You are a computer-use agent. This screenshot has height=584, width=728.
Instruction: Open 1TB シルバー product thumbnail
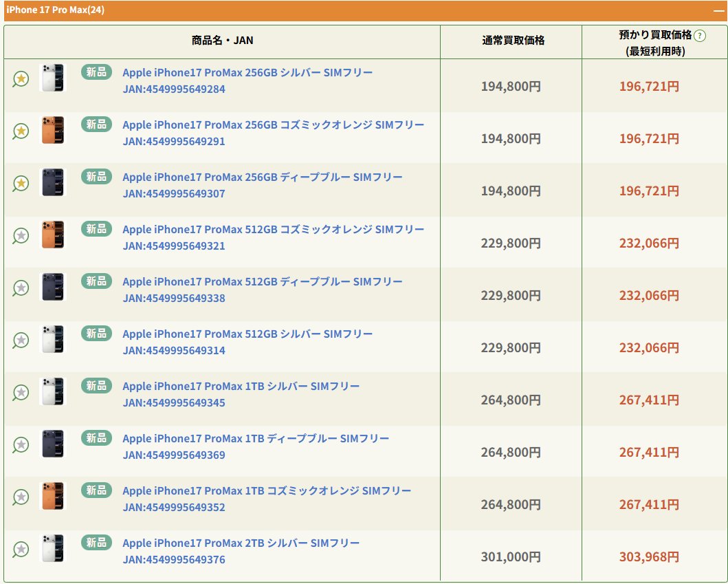pyautogui.click(x=53, y=391)
